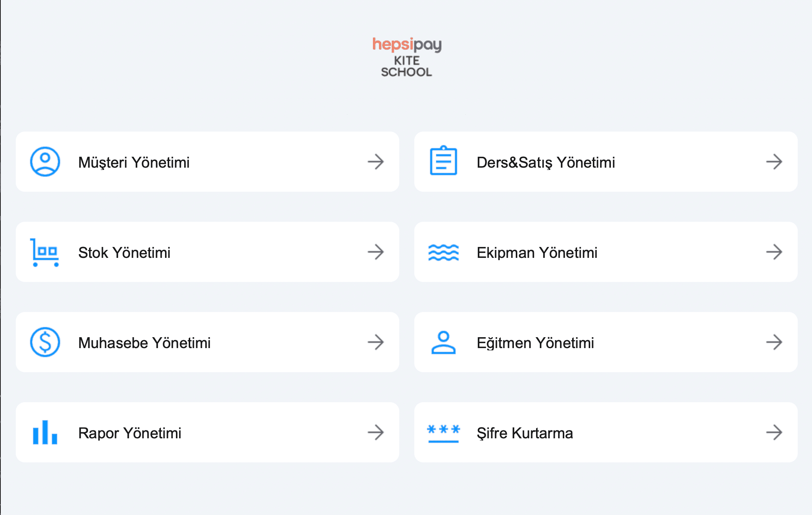The image size is (812, 515).
Task: Open Ekipman Yönetimi via its arrow
Action: point(774,253)
